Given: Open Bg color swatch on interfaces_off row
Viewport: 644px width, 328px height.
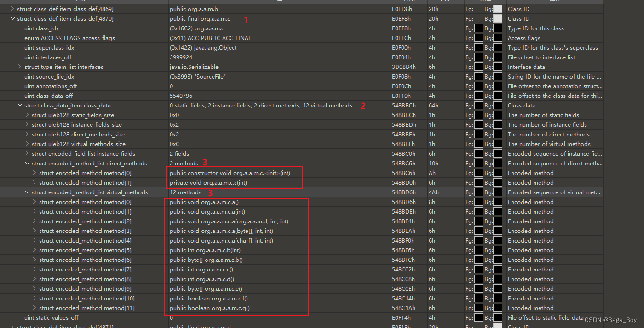Looking at the screenshot, I should click(498, 57).
